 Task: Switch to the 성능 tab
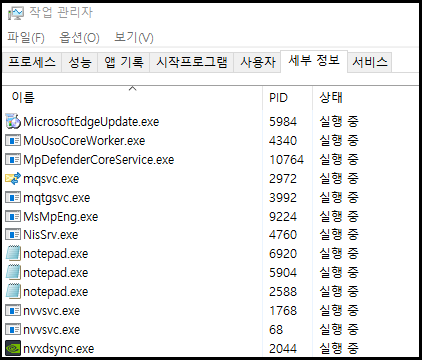[80, 62]
